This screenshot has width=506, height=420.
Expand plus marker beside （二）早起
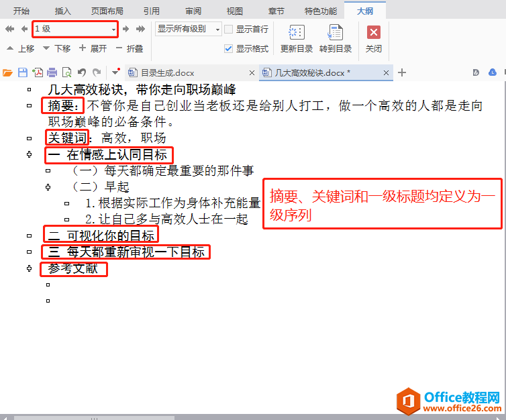coord(48,187)
